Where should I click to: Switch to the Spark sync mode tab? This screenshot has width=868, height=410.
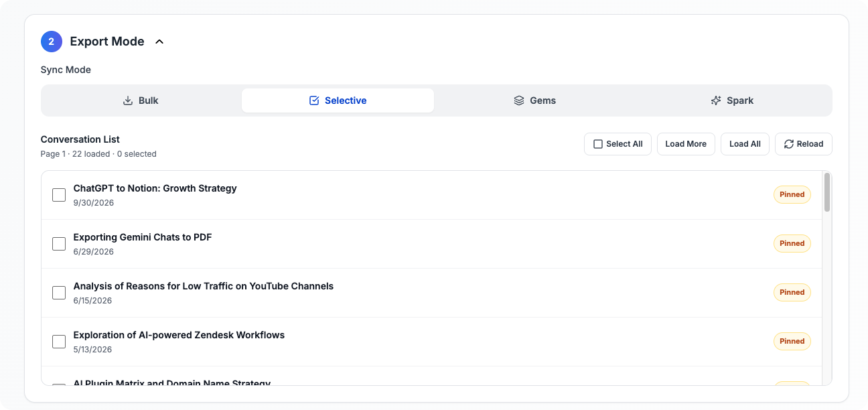[x=732, y=100]
